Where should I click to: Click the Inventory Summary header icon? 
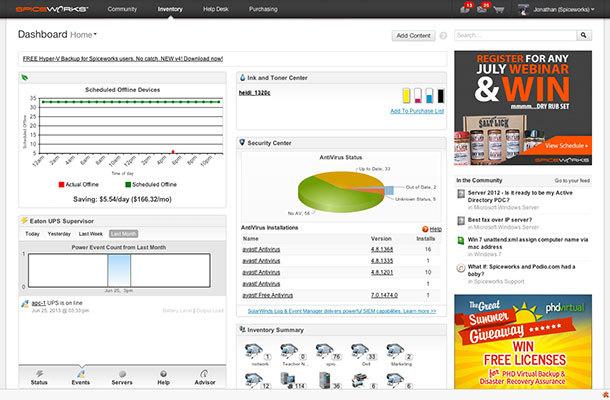(x=242, y=330)
